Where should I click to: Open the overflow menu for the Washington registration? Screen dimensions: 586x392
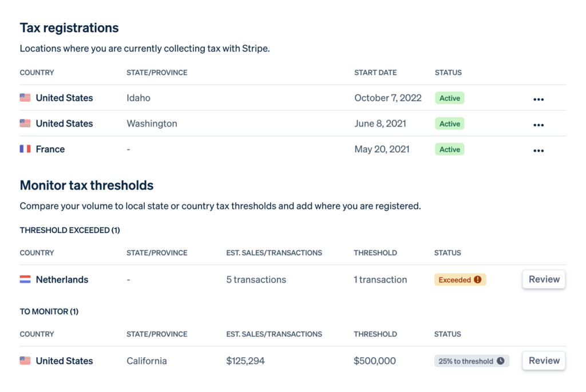coord(538,124)
